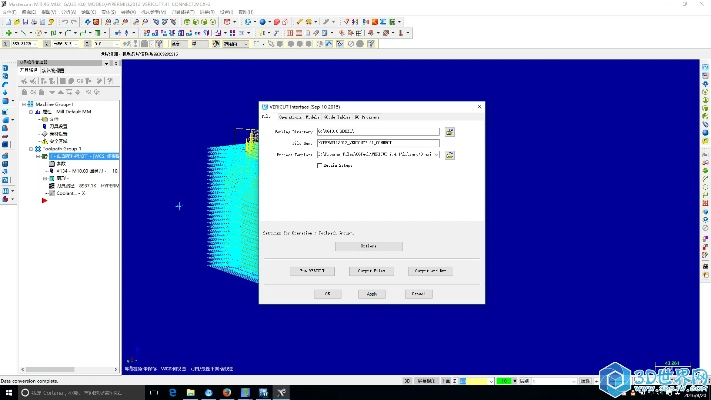711x400 pixels.
Task: Click the red insert arrow in operations tree
Action: (45, 201)
